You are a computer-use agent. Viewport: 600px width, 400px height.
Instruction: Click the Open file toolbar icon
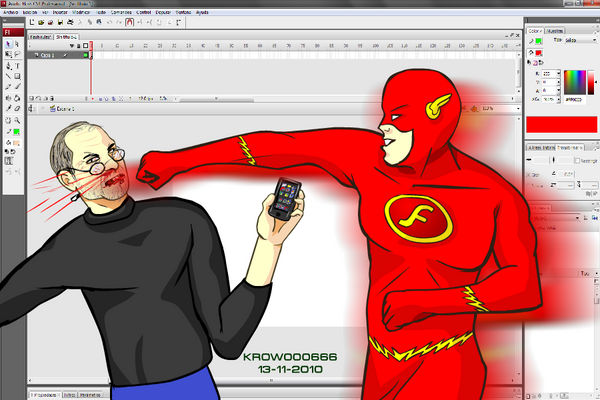pyautogui.click(x=41, y=23)
